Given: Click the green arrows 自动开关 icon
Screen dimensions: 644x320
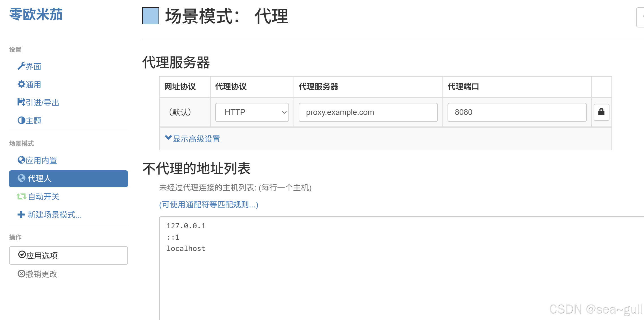Looking at the screenshot, I should (21, 196).
